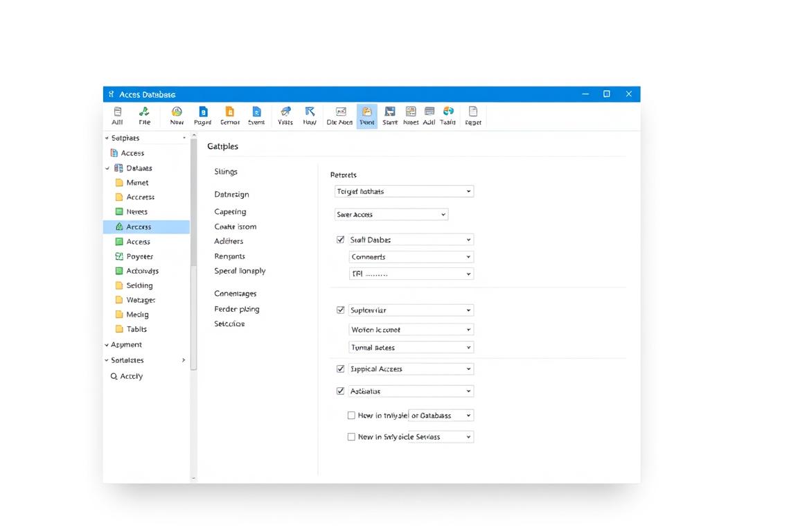This screenshot has height=532, width=798.
Task: Click the highlighted Point toolbar icon
Action: pos(367,116)
